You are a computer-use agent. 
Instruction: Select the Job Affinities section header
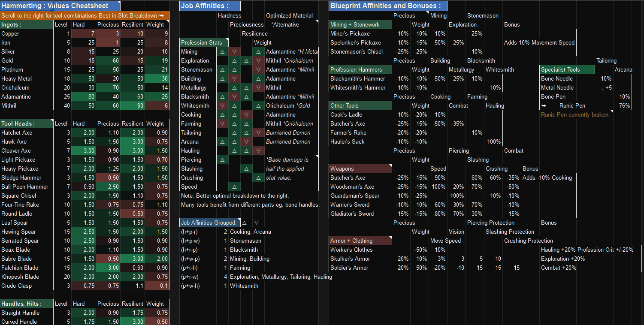coord(210,6)
